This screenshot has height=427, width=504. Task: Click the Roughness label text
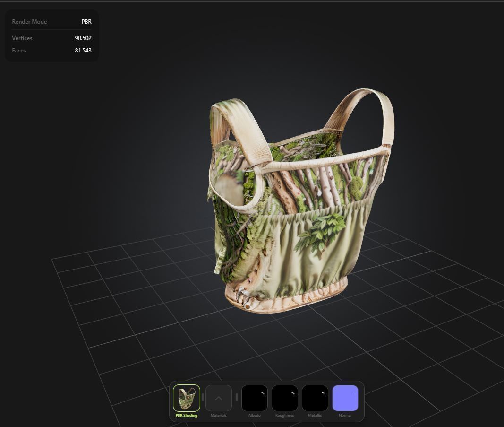click(284, 416)
